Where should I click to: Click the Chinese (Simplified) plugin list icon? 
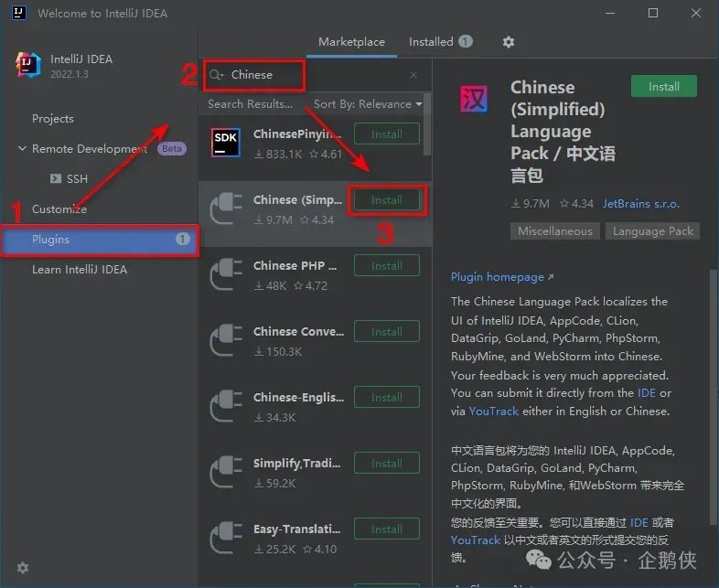click(x=226, y=208)
